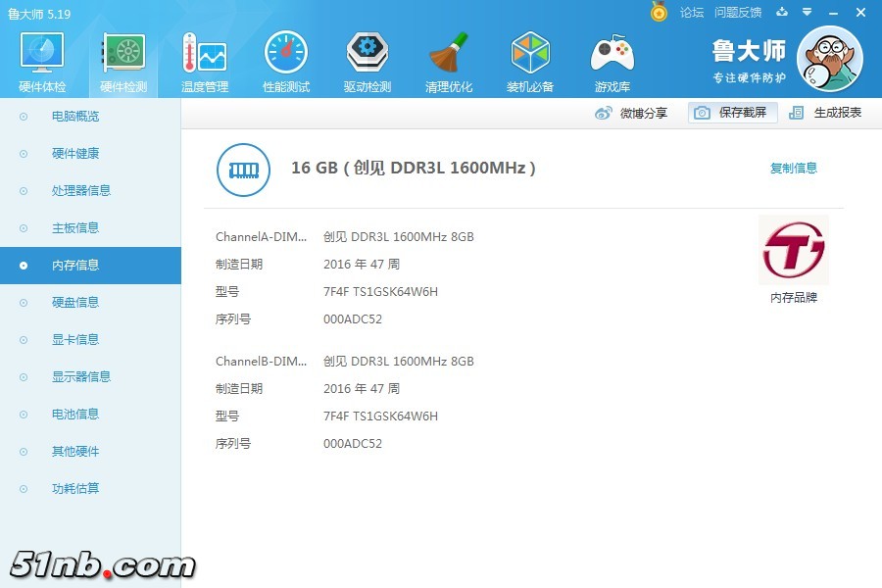
Task: Click the 保存截屏 screenshot button
Action: (733, 113)
